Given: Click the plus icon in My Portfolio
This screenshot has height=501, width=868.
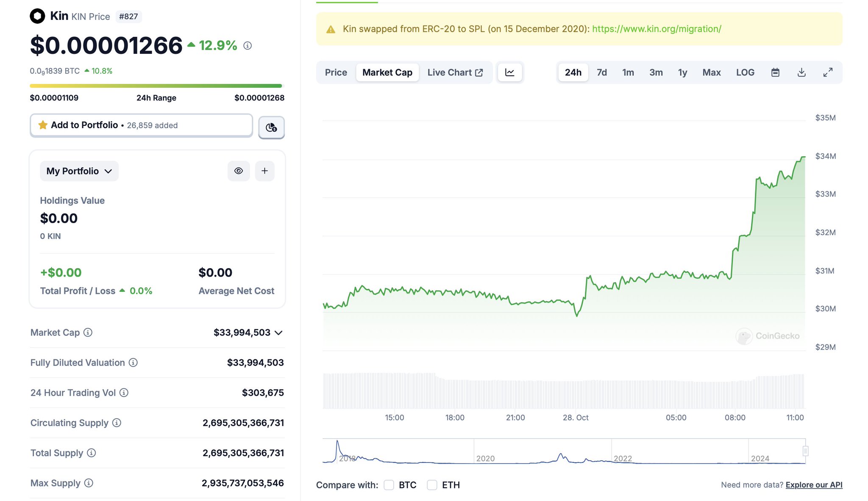Looking at the screenshot, I should 264,171.
